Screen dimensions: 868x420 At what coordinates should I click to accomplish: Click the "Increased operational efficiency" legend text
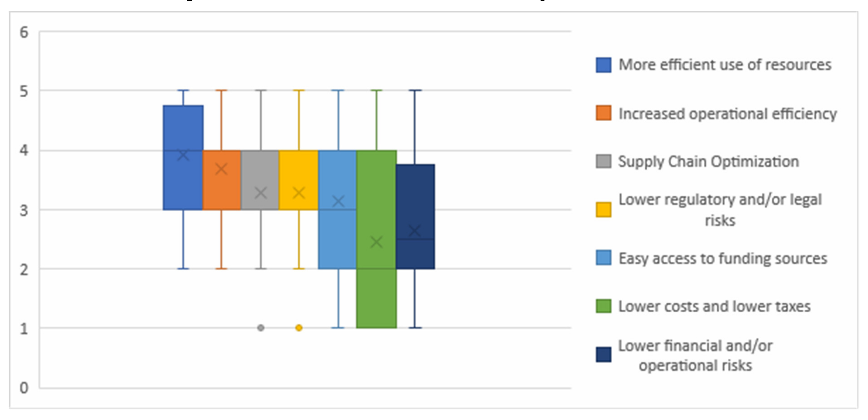[728, 114]
